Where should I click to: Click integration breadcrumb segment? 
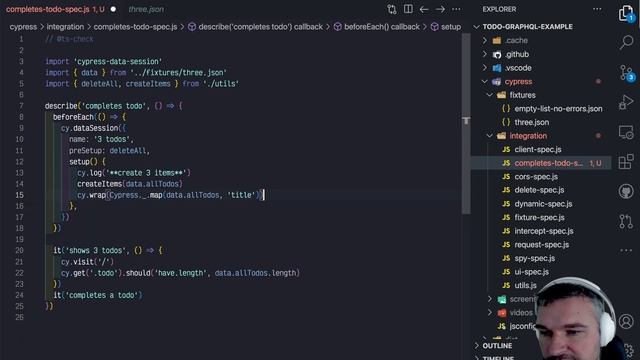tap(65, 27)
